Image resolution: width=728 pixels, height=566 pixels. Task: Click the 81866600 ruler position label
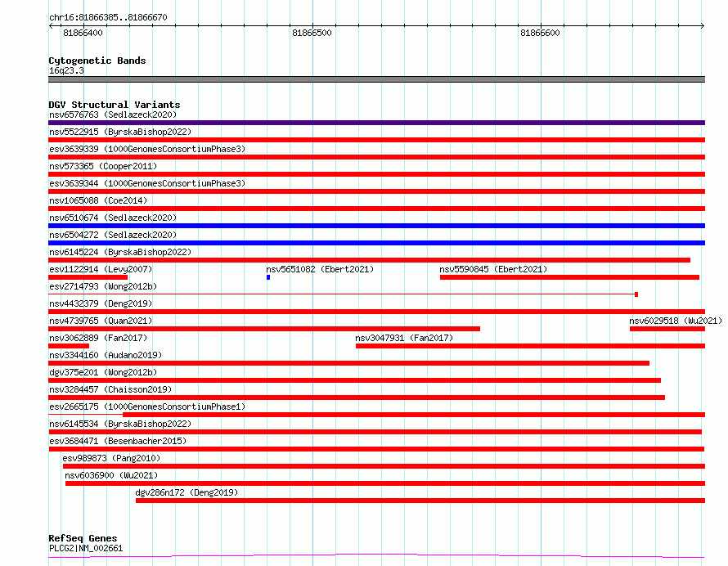540,33
